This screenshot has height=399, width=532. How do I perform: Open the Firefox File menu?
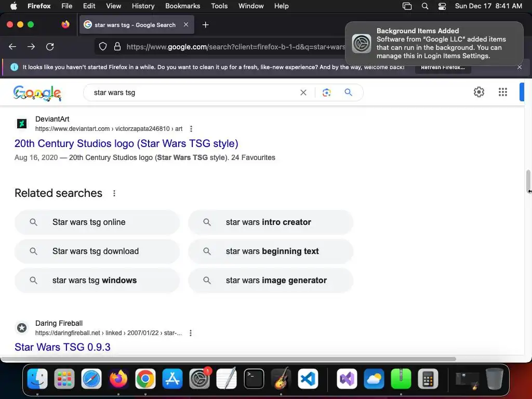click(x=66, y=6)
